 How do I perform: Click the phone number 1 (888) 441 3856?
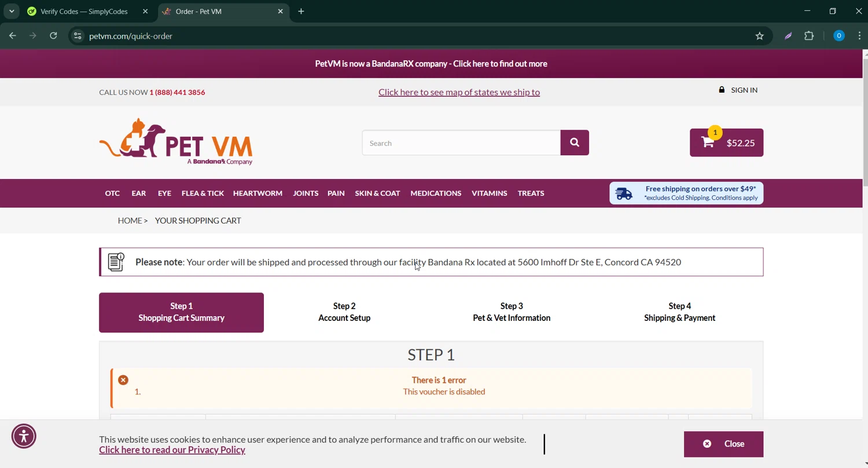[x=177, y=92]
